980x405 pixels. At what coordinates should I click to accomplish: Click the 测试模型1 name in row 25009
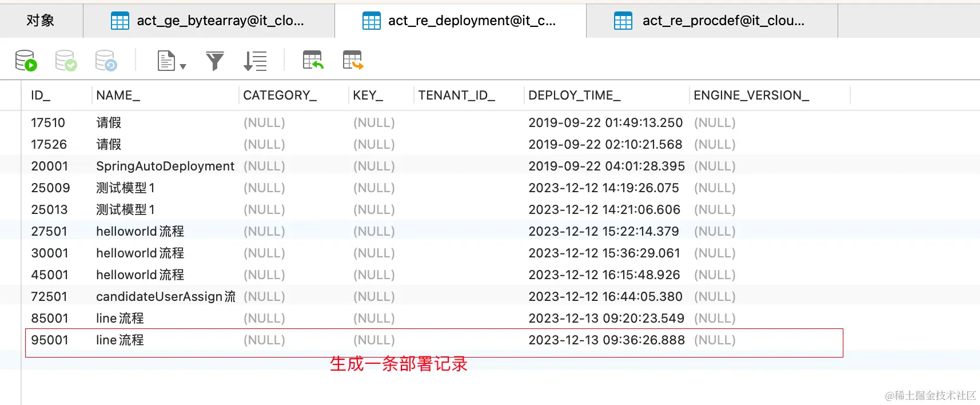click(x=125, y=188)
